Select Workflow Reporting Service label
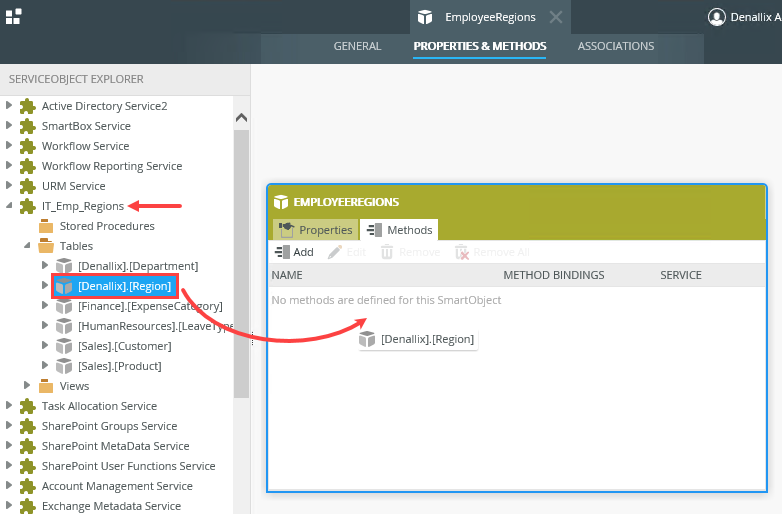Image resolution: width=782 pixels, height=514 pixels. (x=112, y=166)
